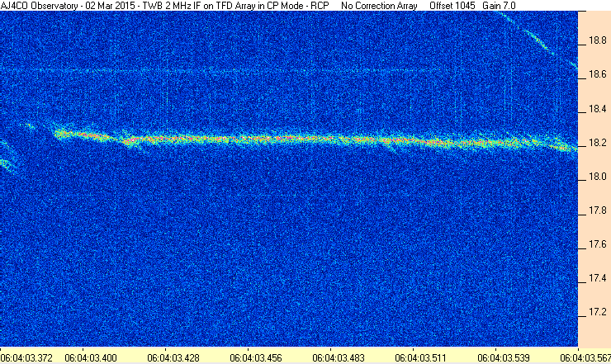This screenshot has height=364, width=611.
Task: Click the 17.4 MHz frequency tick label
Action: point(597,278)
